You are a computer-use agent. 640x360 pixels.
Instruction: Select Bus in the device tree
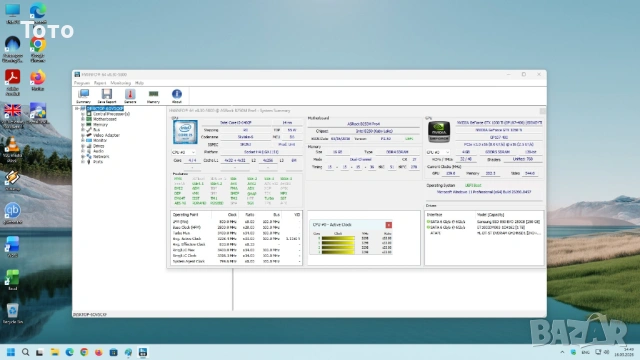96,130
